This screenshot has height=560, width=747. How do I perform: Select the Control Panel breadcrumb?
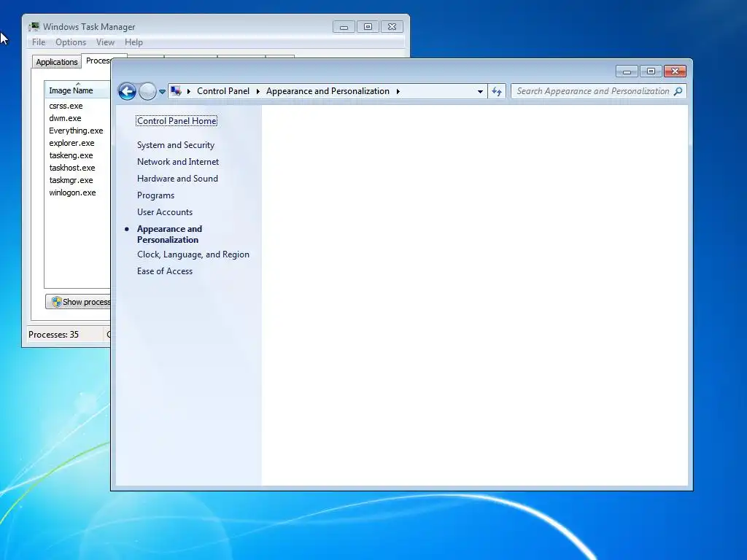[x=223, y=91]
